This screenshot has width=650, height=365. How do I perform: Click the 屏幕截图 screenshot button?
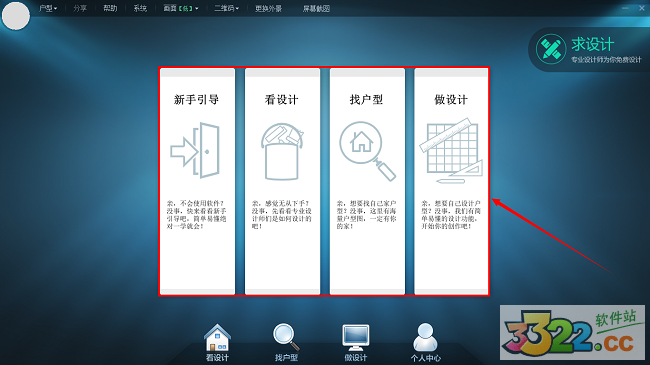[316, 8]
